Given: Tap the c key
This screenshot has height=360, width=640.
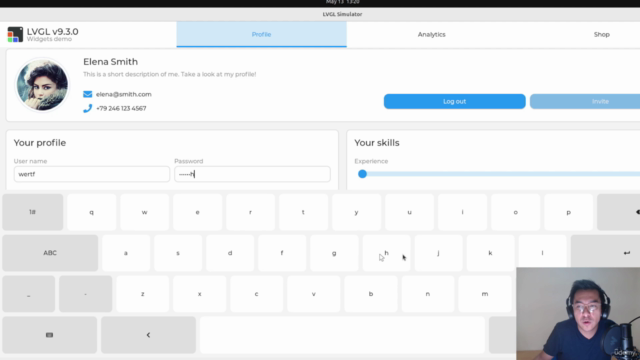Looking at the screenshot, I should 256,294.
